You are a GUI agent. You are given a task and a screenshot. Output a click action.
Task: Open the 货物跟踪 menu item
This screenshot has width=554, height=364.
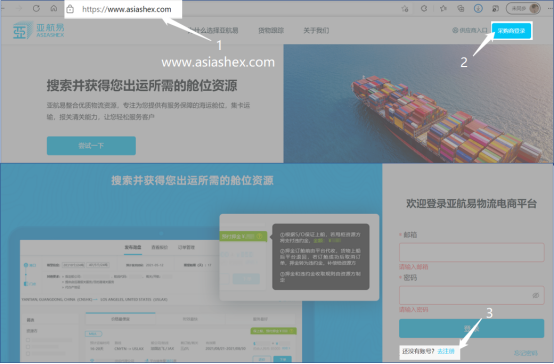click(271, 30)
